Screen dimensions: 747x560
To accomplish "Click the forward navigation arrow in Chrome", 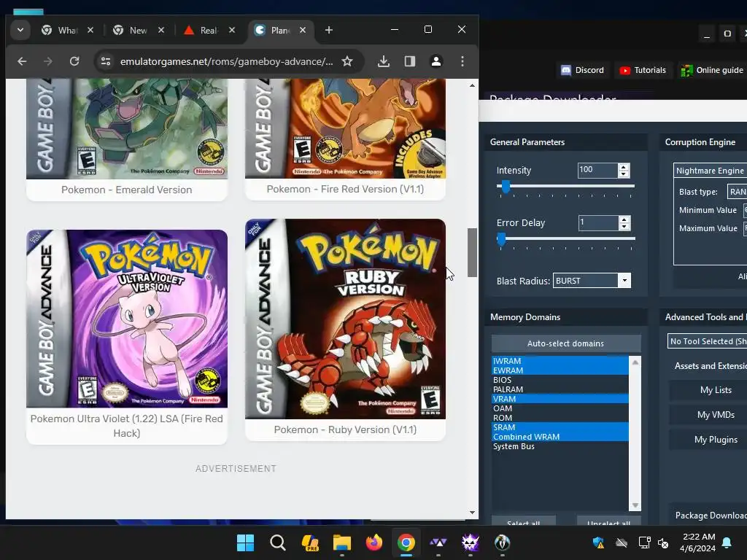I will pos(48,61).
